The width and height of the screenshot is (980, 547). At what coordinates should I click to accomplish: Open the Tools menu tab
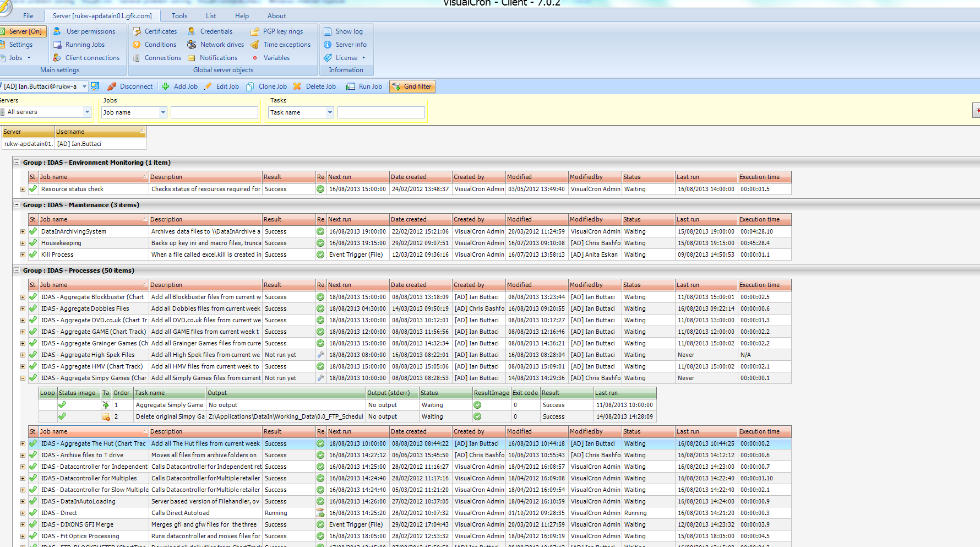pos(179,16)
